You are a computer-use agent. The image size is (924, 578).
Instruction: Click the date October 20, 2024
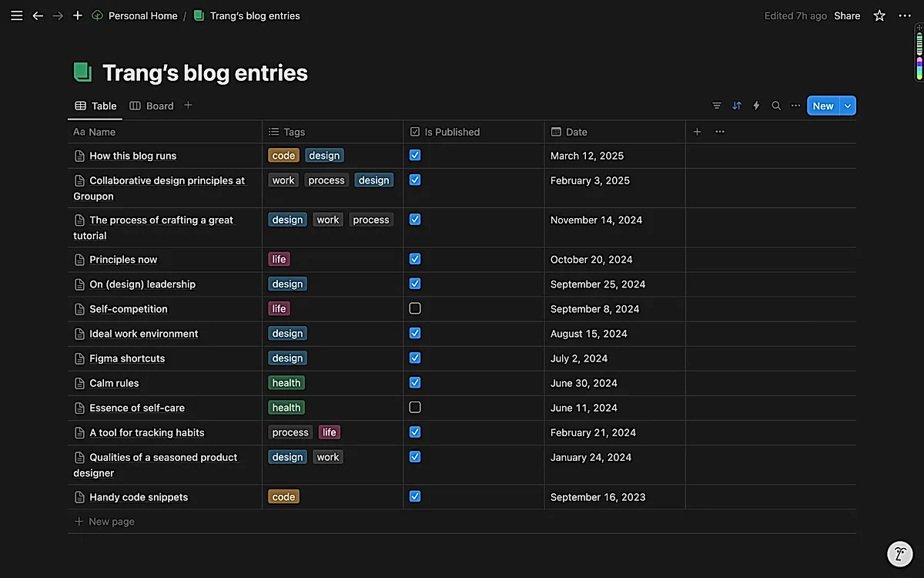(593, 260)
